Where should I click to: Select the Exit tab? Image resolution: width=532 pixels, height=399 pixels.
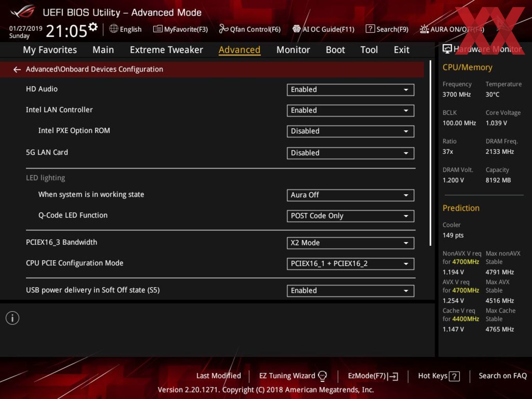401,50
